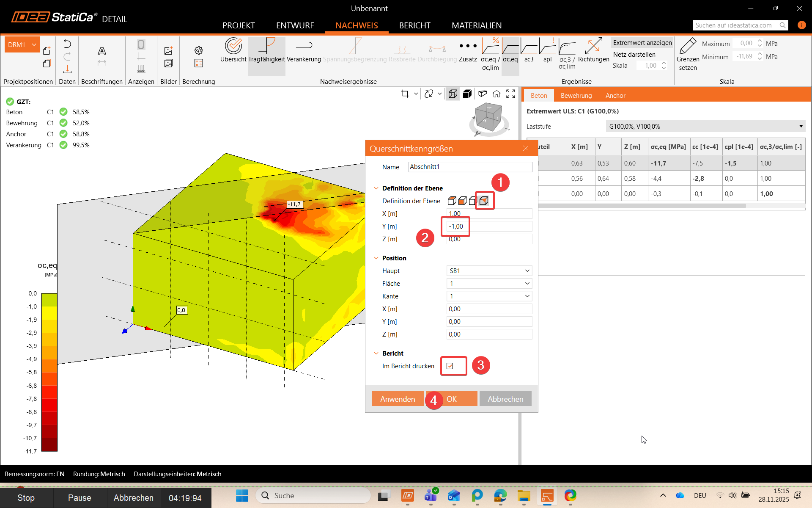Collapse Definition der Ebene section
Image resolution: width=812 pixels, height=508 pixels.
pos(376,188)
